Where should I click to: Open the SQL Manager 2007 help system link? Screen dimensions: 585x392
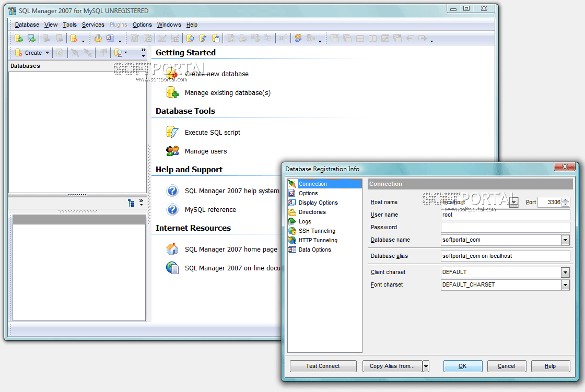pos(232,191)
